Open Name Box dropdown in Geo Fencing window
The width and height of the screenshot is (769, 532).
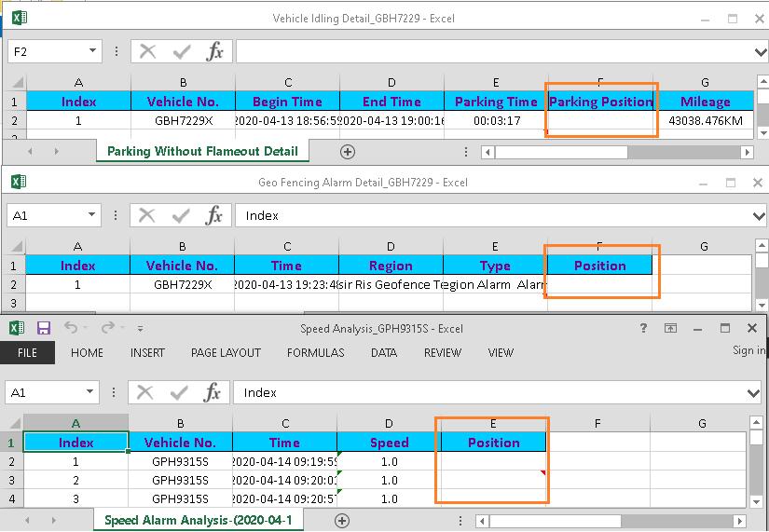[x=91, y=215]
